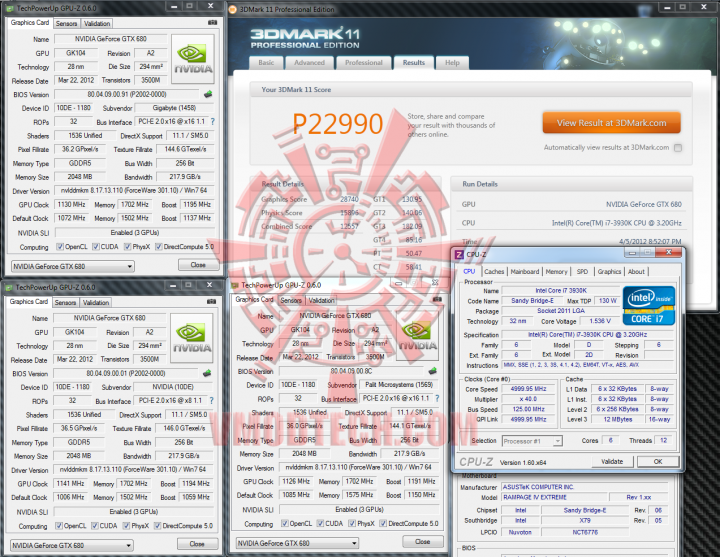This screenshot has width=720, height=557.
Task: Toggle CUDA checkbox in NVIDIA (10DE) subvendor GPU-Z
Action: (95, 526)
